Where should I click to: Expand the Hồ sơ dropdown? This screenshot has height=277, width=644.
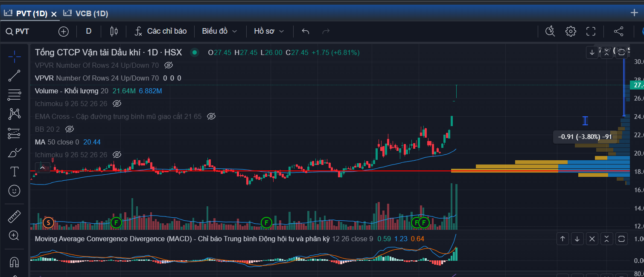click(x=269, y=31)
